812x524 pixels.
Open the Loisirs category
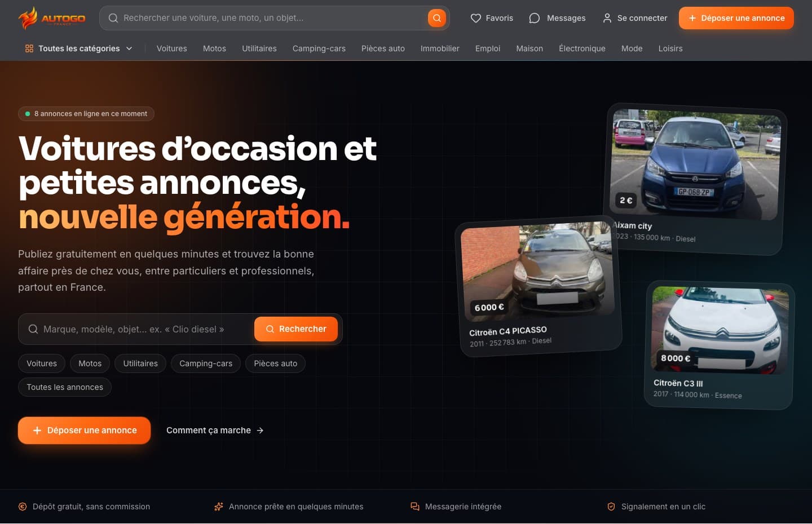(670, 48)
